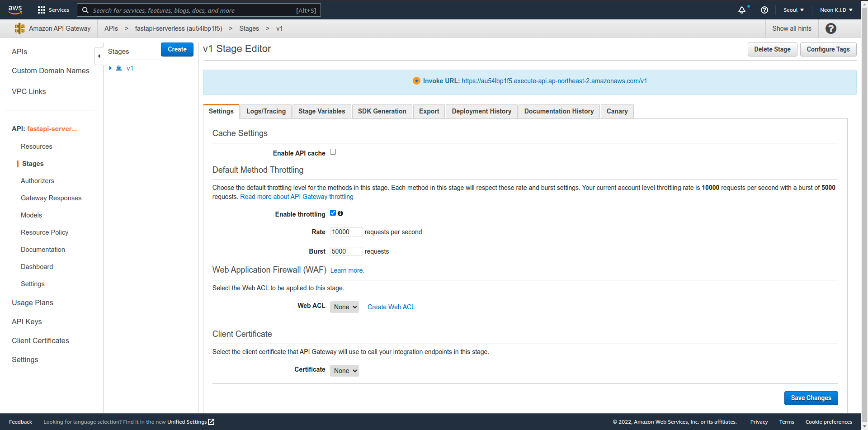The image size is (868, 430).
Task: Click the APIs breadcrumb
Action: (x=111, y=28)
